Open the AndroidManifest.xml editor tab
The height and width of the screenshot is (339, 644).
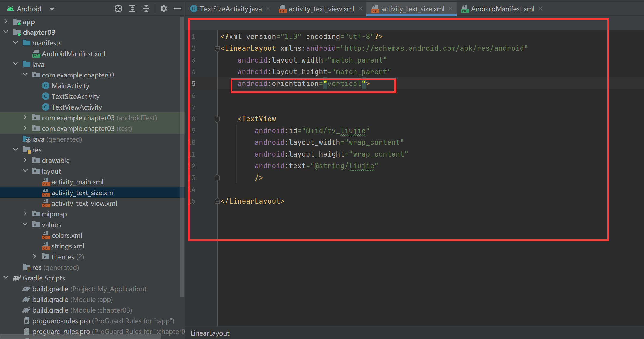click(503, 9)
